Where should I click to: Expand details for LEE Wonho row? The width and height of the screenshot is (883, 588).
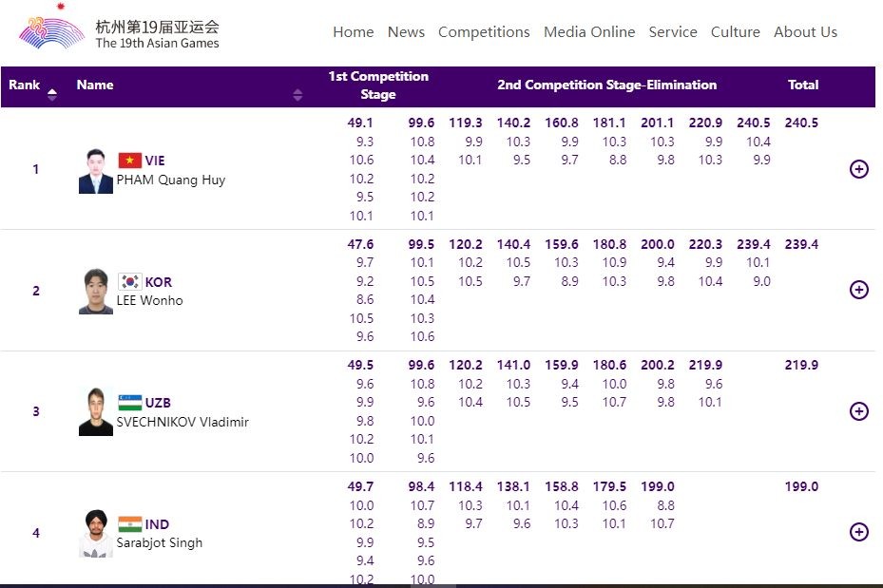tap(858, 290)
